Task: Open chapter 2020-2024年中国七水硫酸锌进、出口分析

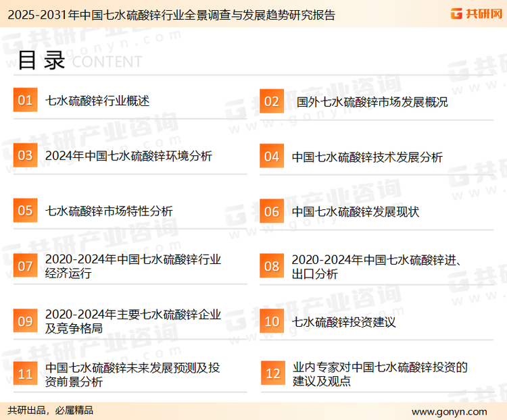Action: pos(377,267)
